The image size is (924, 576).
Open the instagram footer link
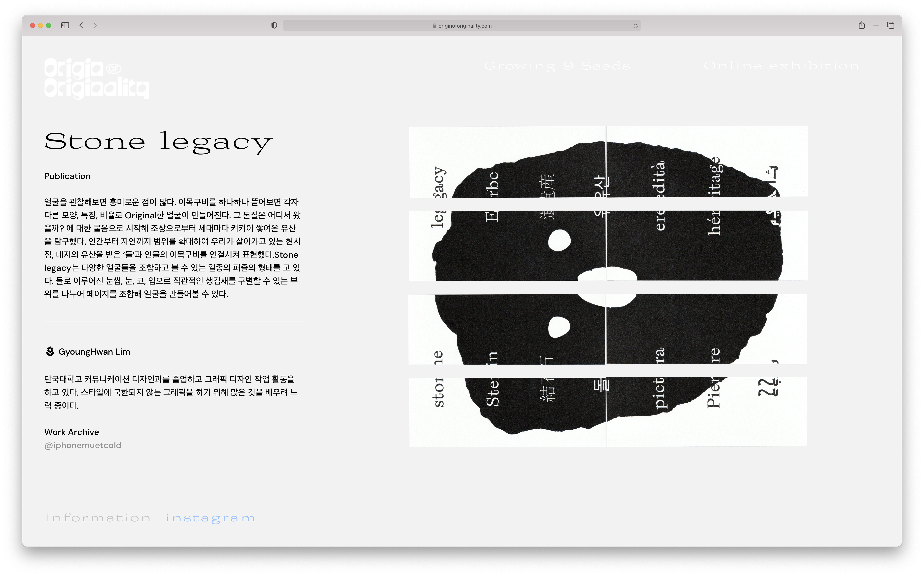(210, 518)
